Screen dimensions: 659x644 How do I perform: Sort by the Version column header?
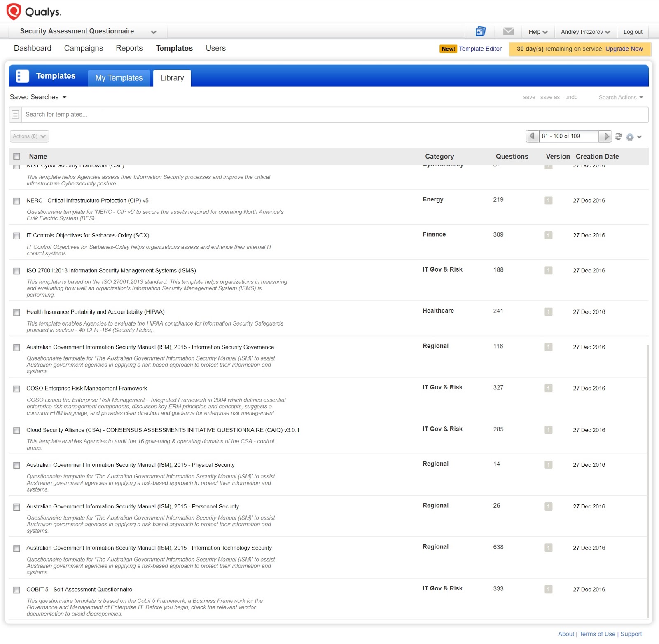558,157
